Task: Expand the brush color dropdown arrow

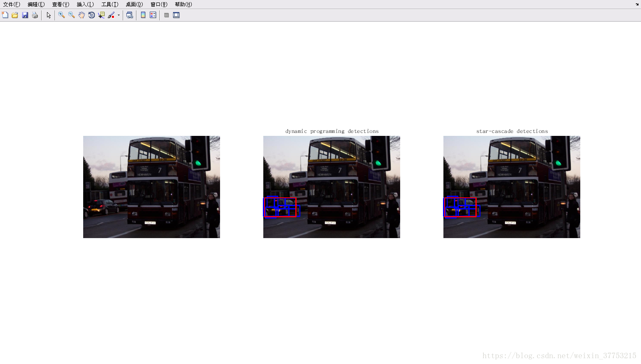Action: (x=119, y=15)
